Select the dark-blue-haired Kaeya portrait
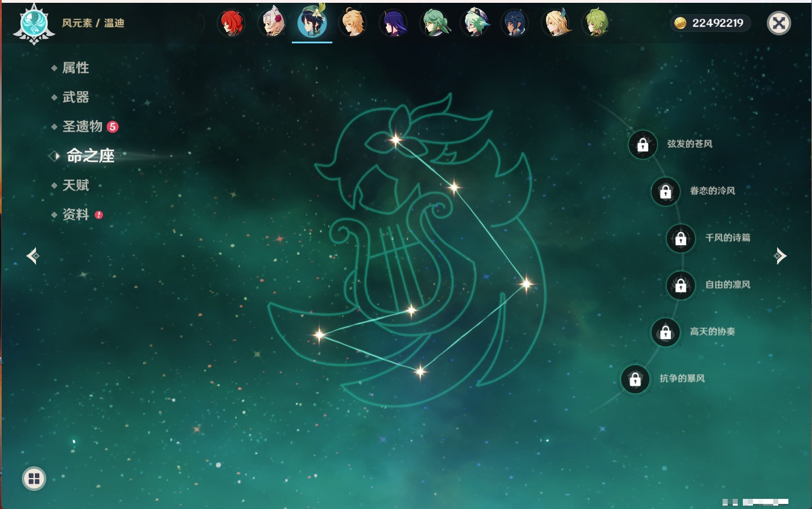Viewport: 812px width, 509px height. click(x=515, y=23)
